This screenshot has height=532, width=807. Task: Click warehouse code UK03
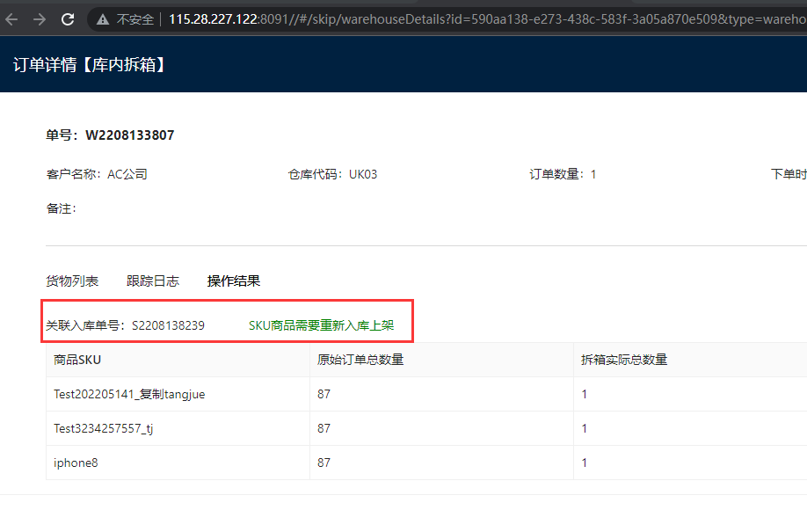point(363,174)
